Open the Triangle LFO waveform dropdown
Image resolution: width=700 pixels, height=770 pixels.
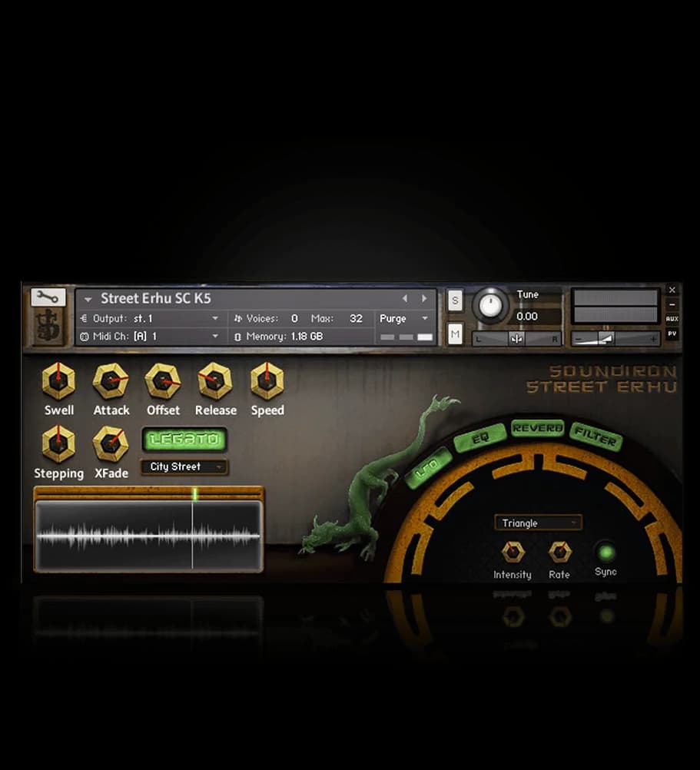coord(538,523)
